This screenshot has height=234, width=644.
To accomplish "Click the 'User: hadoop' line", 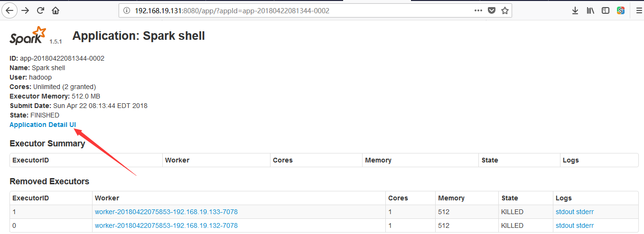I will [31, 77].
